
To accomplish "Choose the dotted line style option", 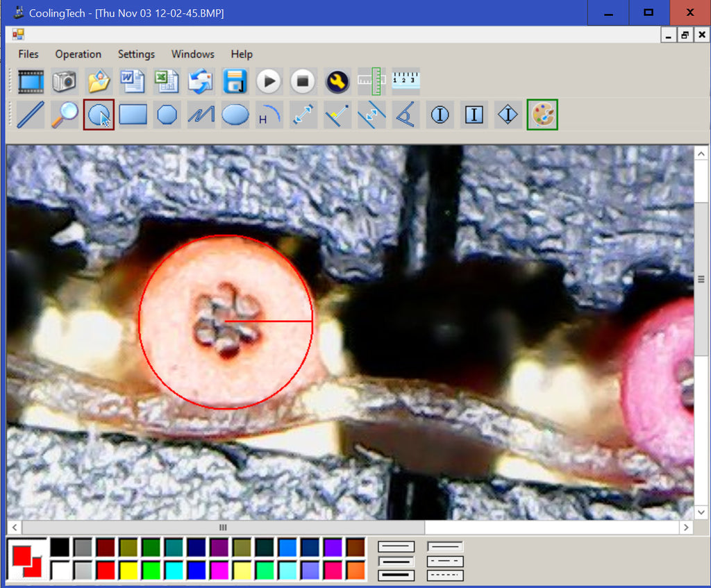I will tap(445, 576).
